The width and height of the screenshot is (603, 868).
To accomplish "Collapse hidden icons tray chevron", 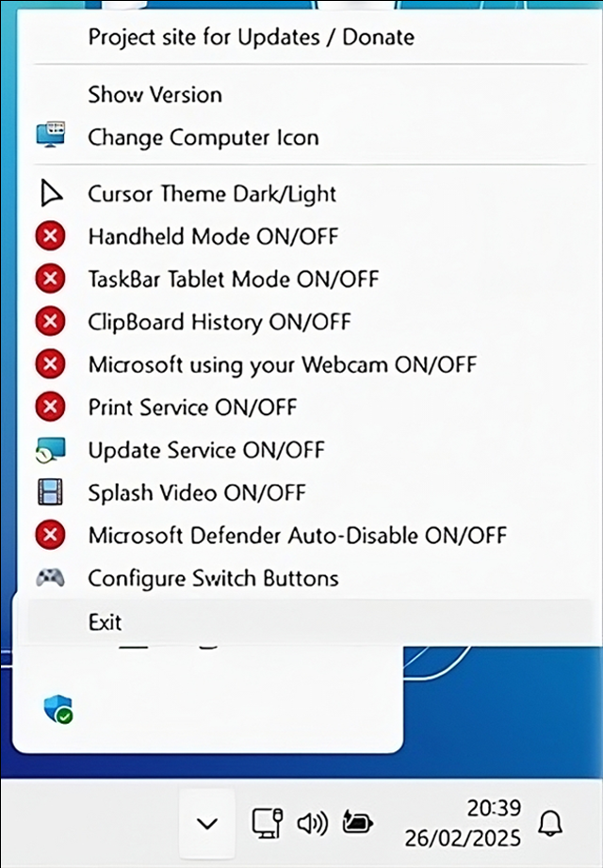I will [207, 824].
